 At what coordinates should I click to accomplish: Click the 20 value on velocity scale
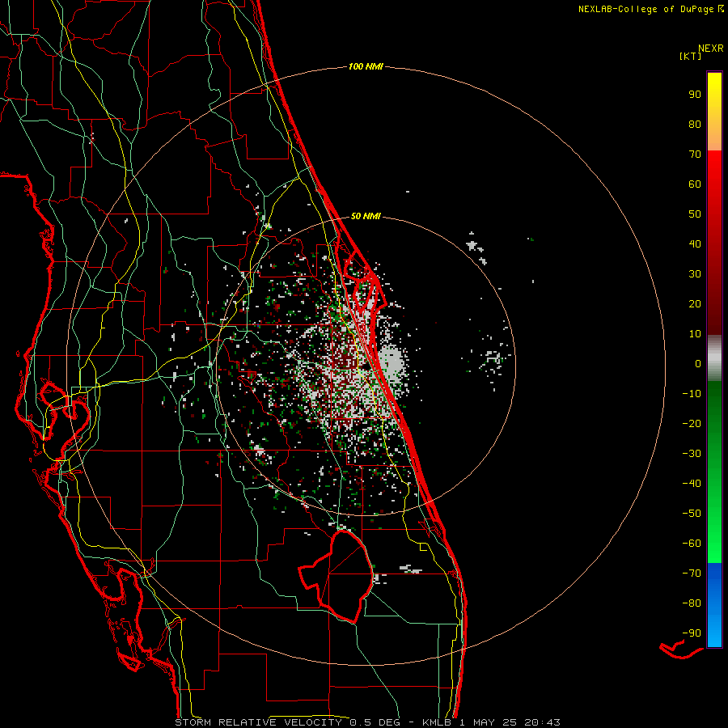695,304
